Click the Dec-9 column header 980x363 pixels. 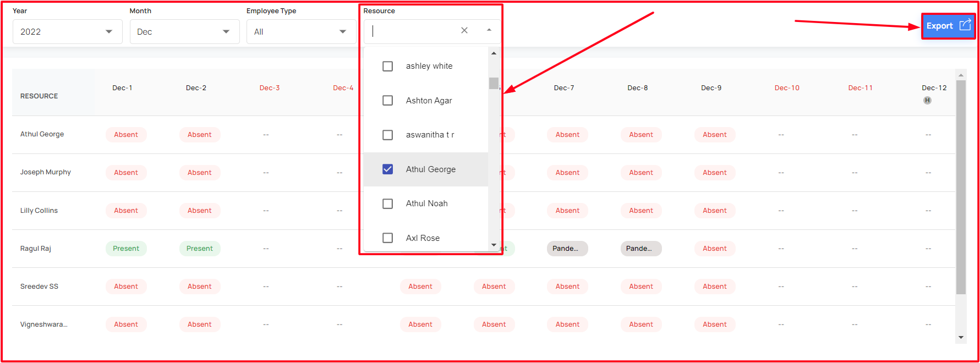pyautogui.click(x=711, y=88)
